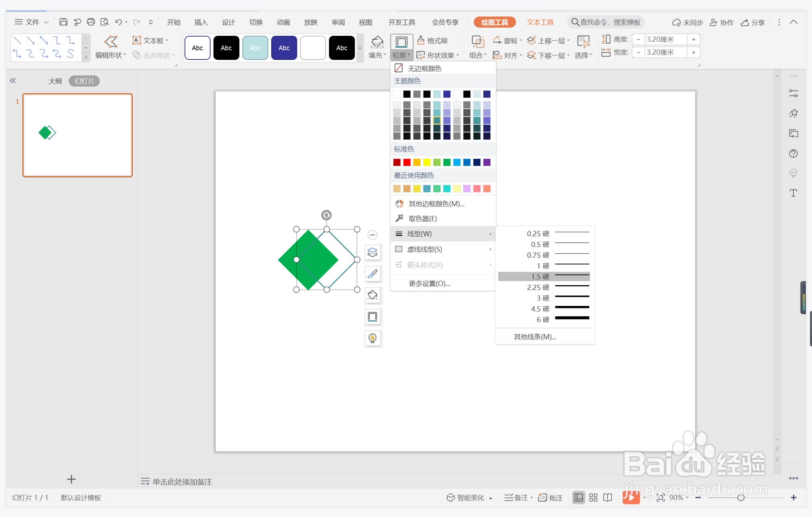Image resolution: width=812 pixels, height=517 pixels.
Task: Click the zoom slider handle
Action: click(x=741, y=497)
